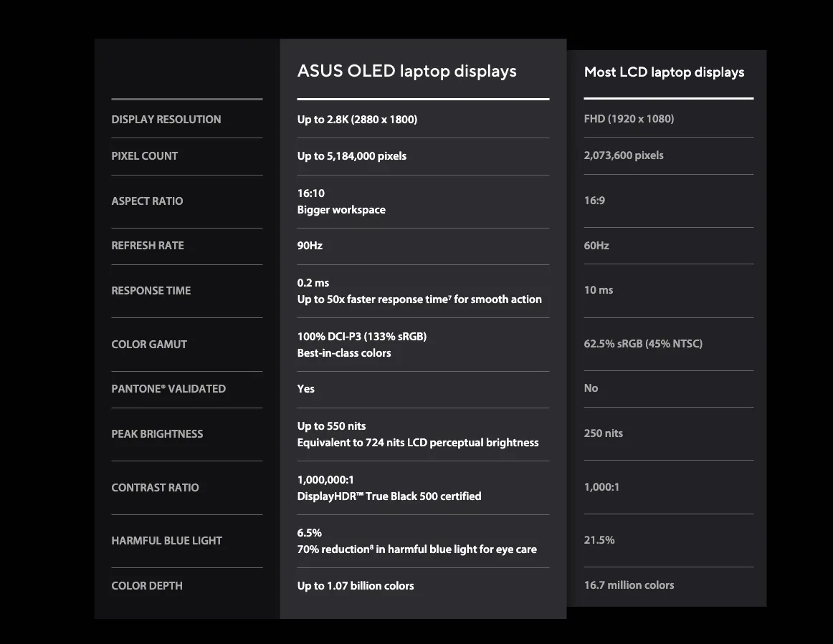This screenshot has height=644, width=833.
Task: Select the CONTRAST RATIO row label
Action: coord(155,488)
